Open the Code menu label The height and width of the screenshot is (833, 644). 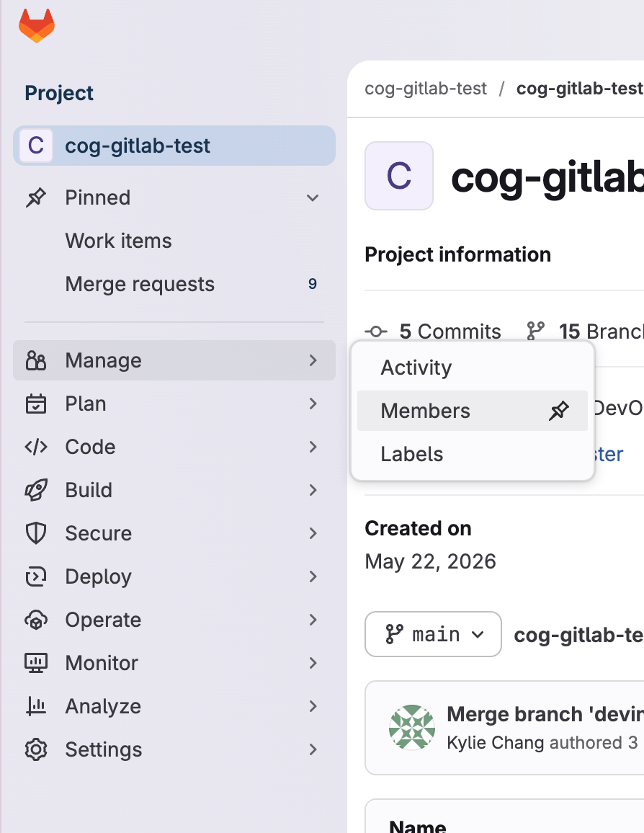(90, 447)
